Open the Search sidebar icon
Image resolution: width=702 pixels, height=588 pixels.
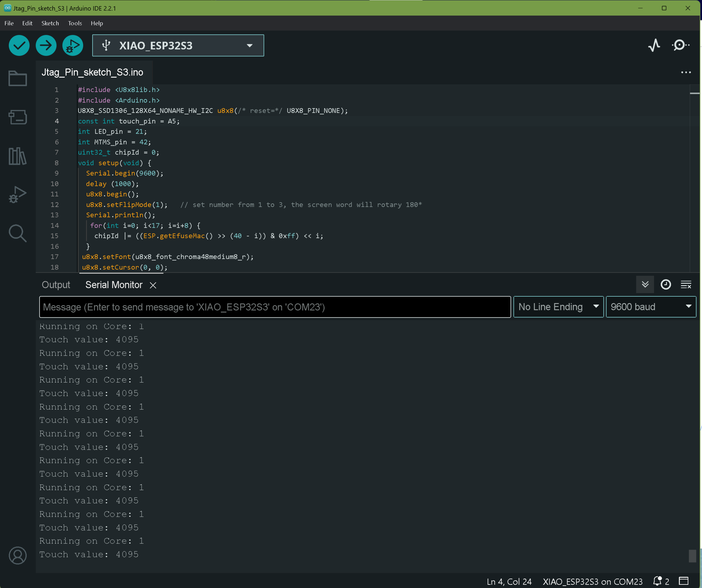click(x=18, y=233)
